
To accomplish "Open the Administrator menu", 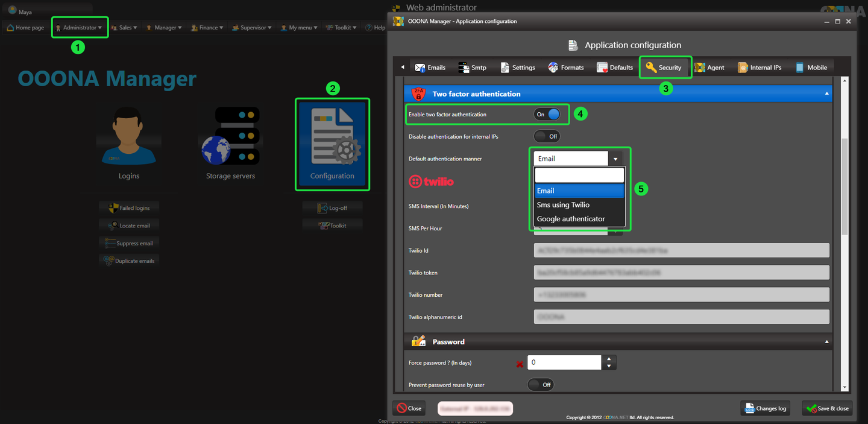I will tap(80, 28).
